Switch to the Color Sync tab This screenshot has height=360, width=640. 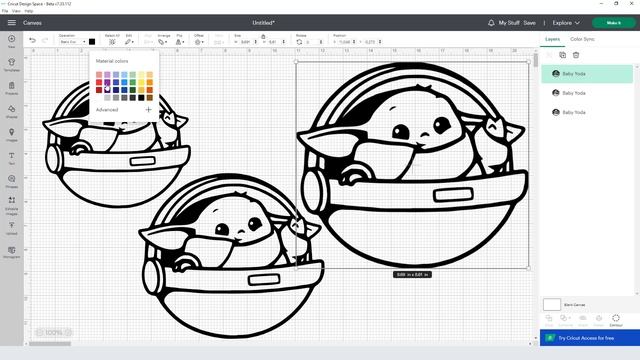582,39
